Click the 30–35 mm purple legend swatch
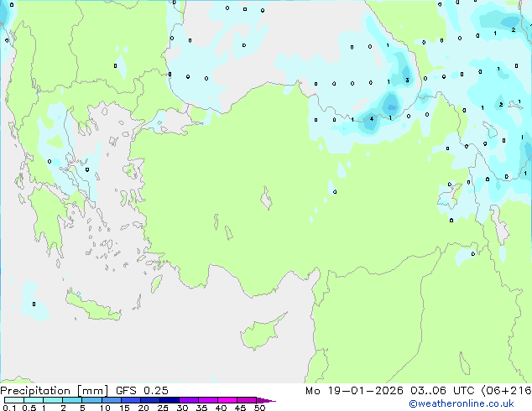 tap(189, 400)
